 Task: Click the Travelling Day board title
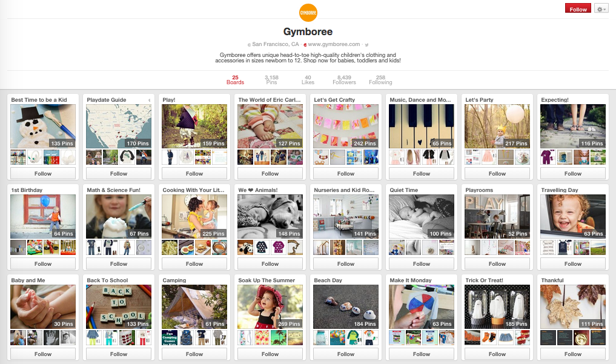[560, 190]
